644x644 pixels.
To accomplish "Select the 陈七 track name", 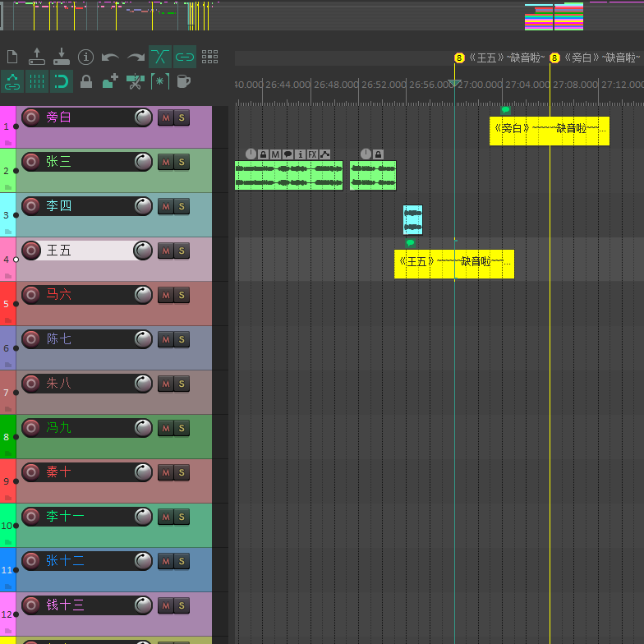I will (59, 338).
